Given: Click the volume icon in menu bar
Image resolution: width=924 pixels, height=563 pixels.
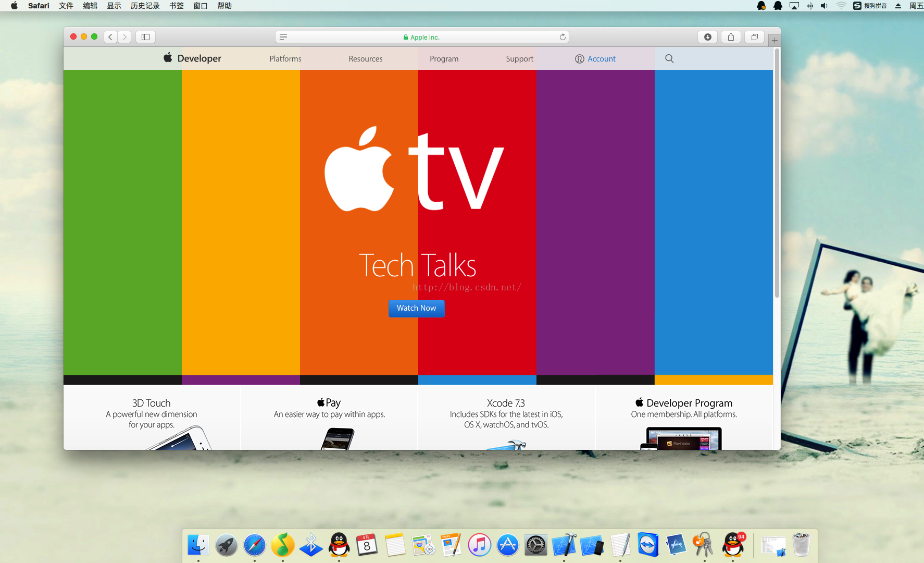Looking at the screenshot, I should click(x=824, y=6).
